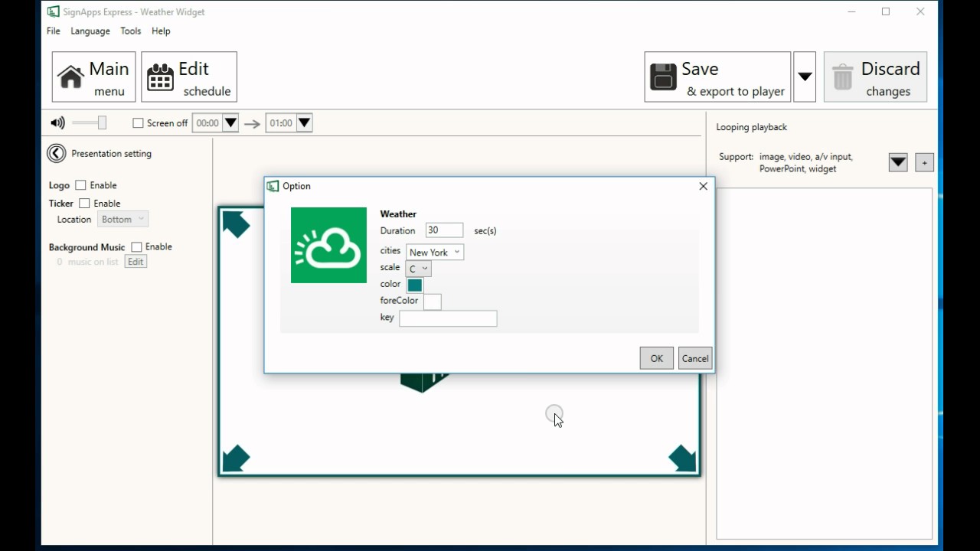Pick the teal color swatch
980x551 pixels.
click(x=415, y=285)
